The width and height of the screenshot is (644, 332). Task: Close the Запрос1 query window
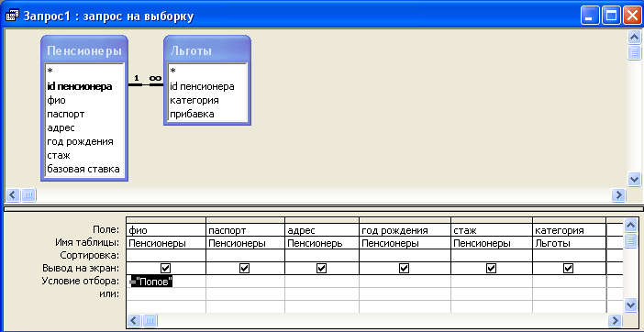pyautogui.click(x=632, y=17)
